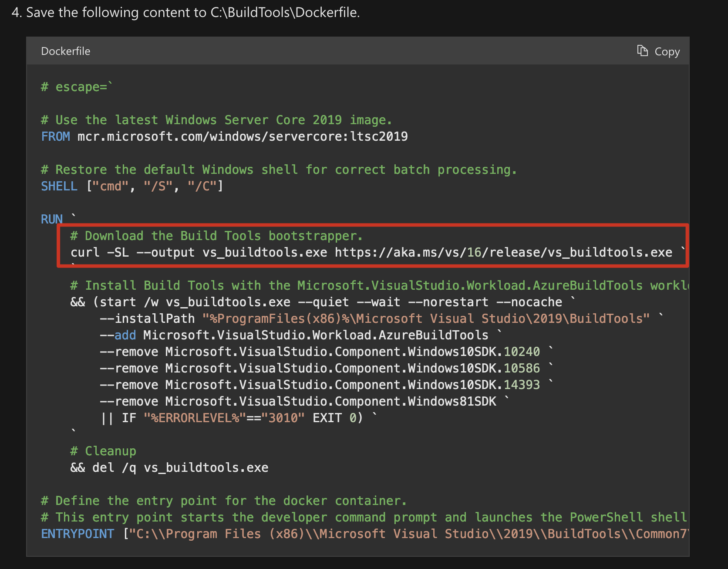Click the Windows10SDK.10240 remove line

(x=320, y=352)
